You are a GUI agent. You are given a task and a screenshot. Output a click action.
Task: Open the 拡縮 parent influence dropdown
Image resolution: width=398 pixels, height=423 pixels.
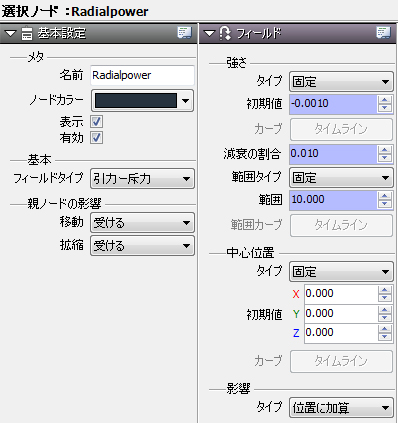coord(142,246)
